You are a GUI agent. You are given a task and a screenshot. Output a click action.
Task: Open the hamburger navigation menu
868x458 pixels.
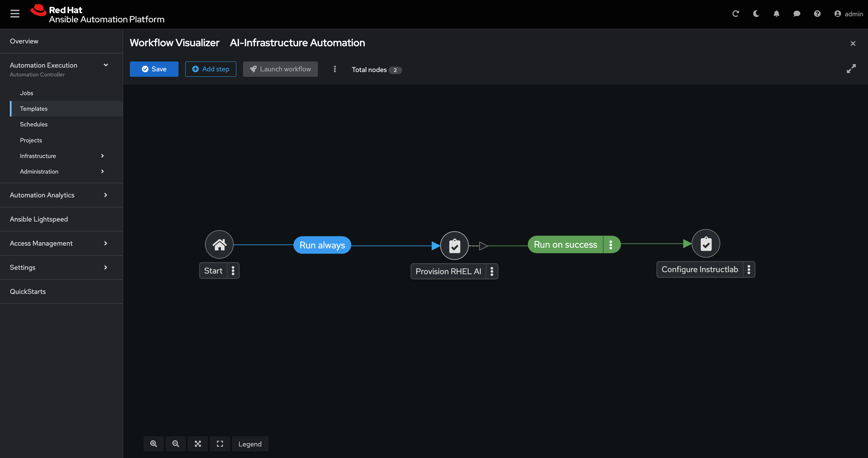pyautogui.click(x=15, y=14)
